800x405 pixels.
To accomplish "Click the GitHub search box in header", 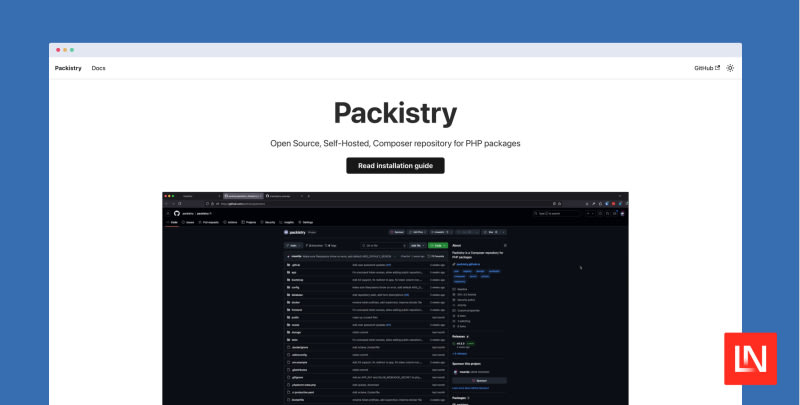I will coord(555,213).
